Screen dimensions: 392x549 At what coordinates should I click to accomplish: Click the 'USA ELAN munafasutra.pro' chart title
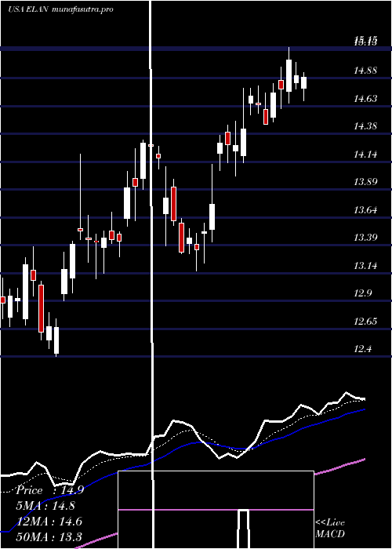[60, 9]
